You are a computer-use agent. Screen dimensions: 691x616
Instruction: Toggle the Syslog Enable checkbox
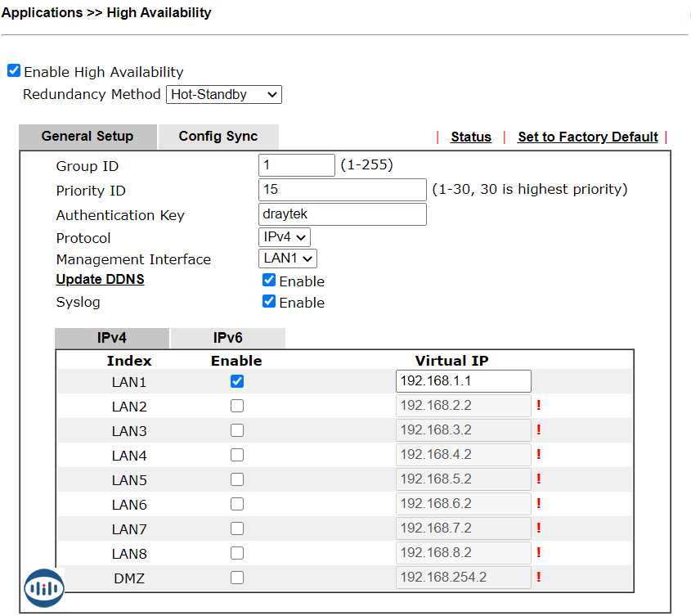coord(269,302)
